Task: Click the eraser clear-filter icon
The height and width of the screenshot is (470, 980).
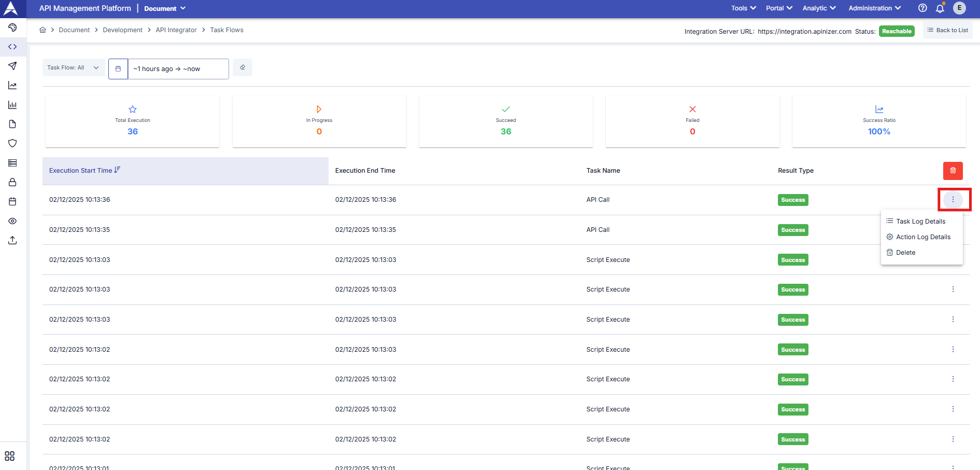Action: point(243,68)
